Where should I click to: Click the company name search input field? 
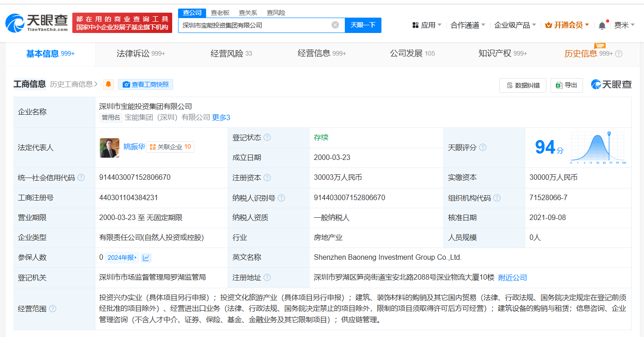[x=255, y=25]
